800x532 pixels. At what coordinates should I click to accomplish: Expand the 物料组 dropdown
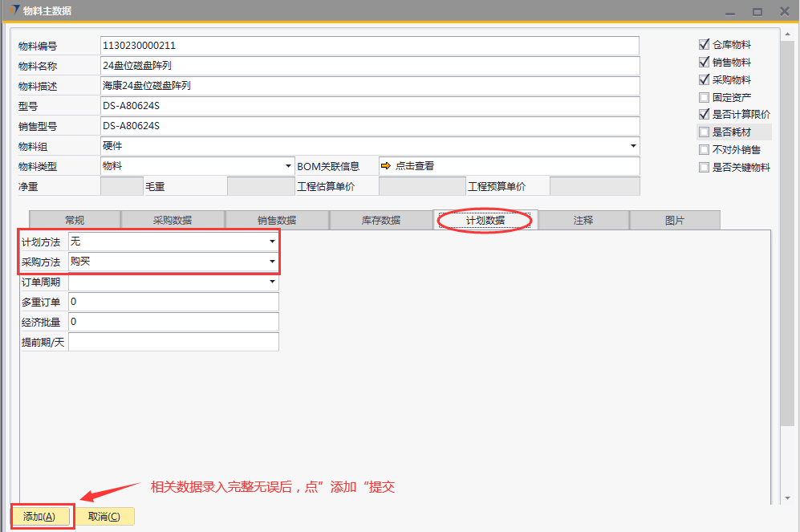coord(633,146)
